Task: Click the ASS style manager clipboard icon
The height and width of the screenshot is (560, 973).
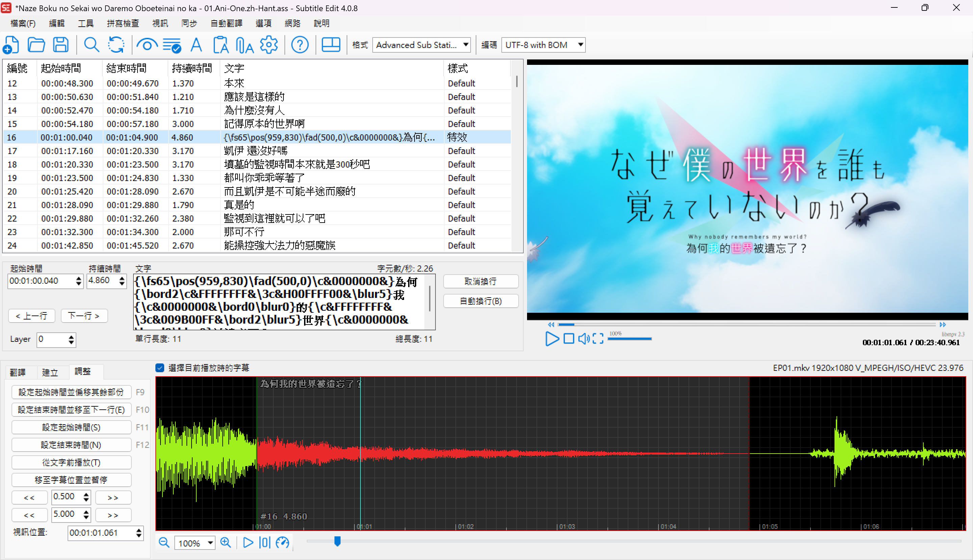Action: click(x=221, y=45)
